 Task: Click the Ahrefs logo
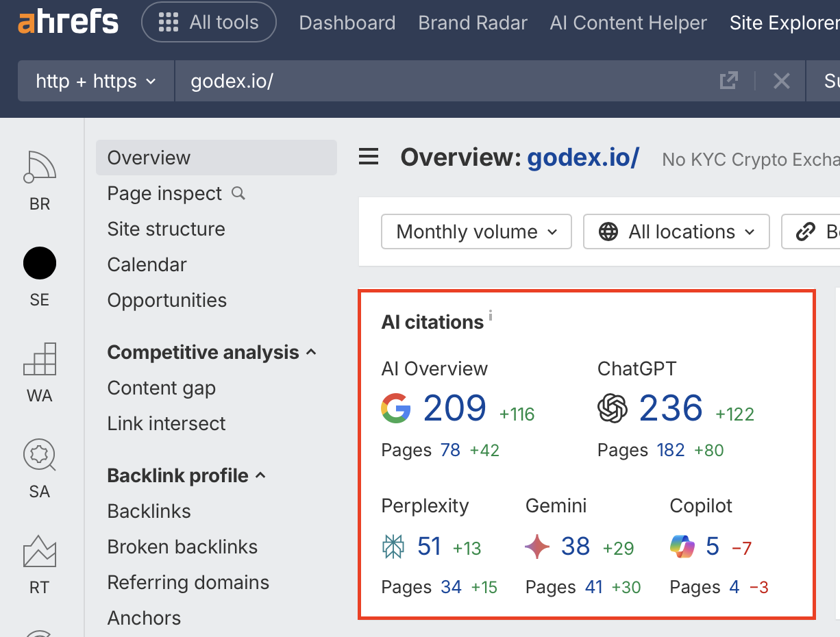[x=68, y=23]
